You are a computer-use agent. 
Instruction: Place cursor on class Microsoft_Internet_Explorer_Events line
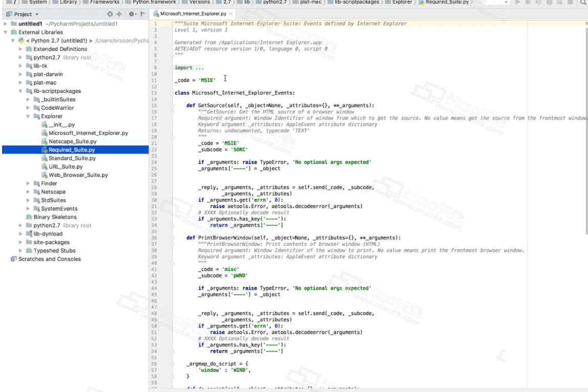click(x=235, y=93)
